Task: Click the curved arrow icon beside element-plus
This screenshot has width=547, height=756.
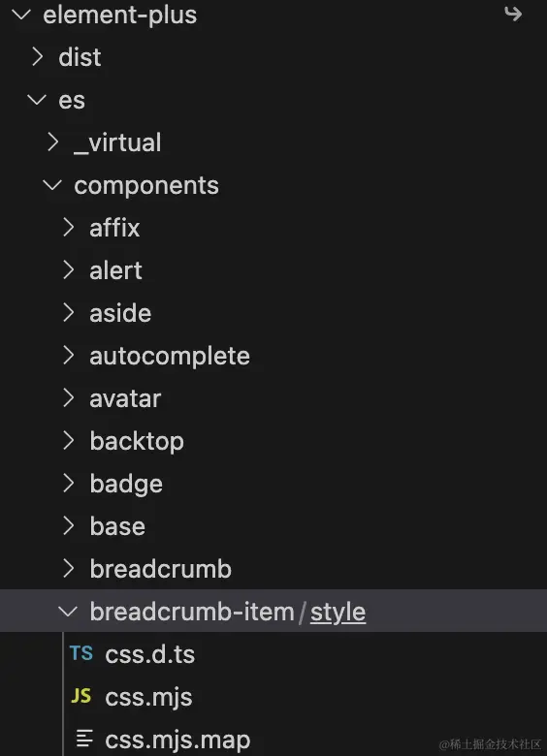Action: click(x=513, y=14)
